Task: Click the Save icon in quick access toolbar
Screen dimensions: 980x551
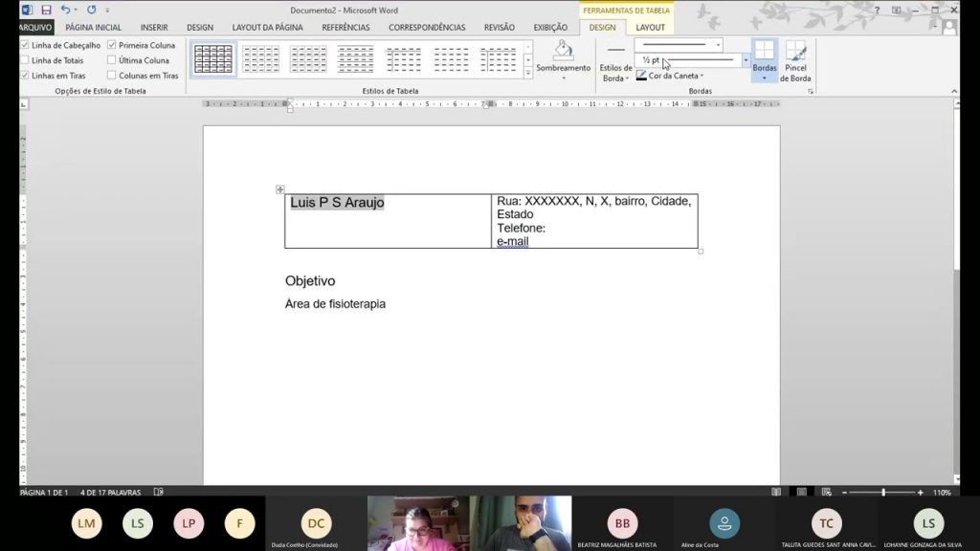Action: (46, 10)
